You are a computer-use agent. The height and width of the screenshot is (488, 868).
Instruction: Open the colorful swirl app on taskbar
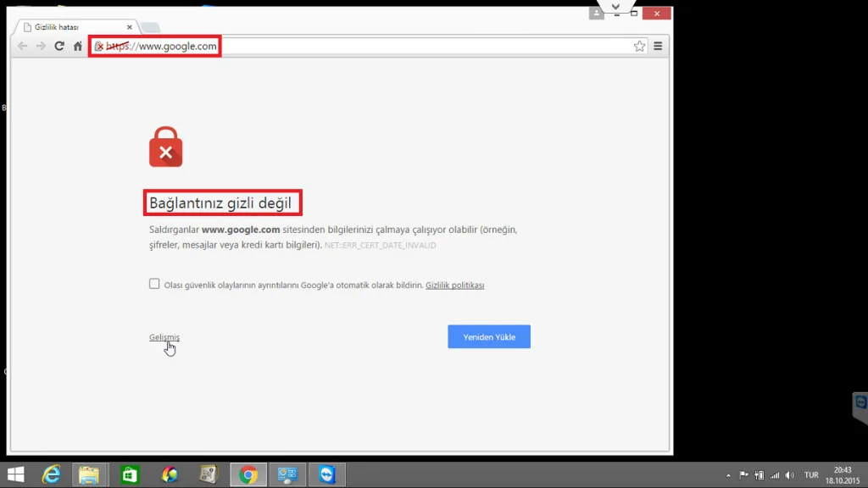pyautogui.click(x=170, y=474)
